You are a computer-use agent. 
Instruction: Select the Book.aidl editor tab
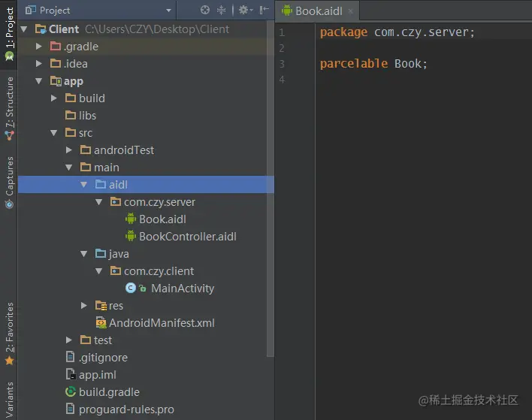pyautogui.click(x=317, y=11)
